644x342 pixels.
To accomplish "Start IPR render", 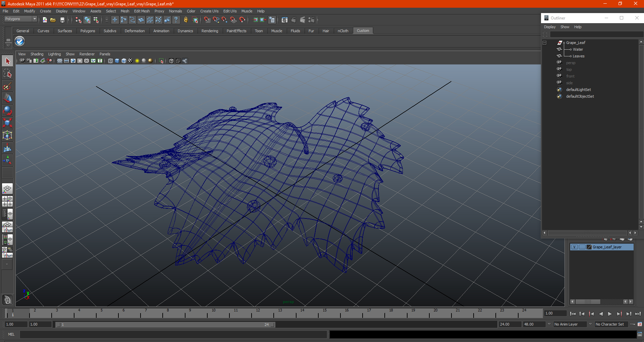I will click(x=303, y=20).
